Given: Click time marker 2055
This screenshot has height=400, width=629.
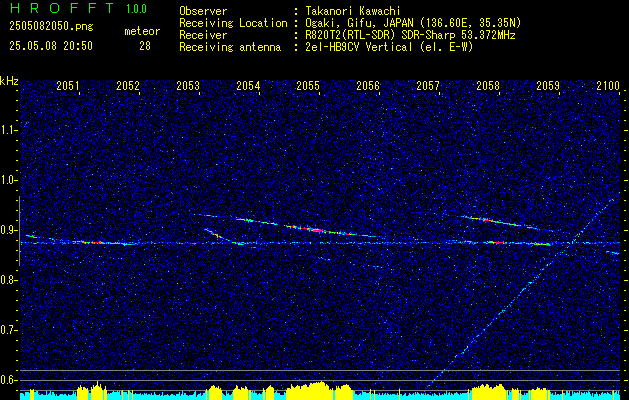Looking at the screenshot, I should pyautogui.click(x=308, y=85).
